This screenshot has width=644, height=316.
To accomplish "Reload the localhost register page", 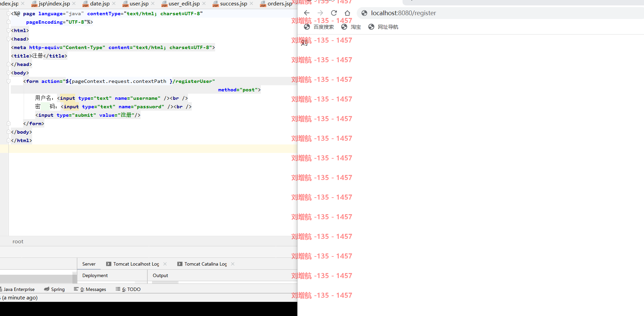I will pos(334,13).
